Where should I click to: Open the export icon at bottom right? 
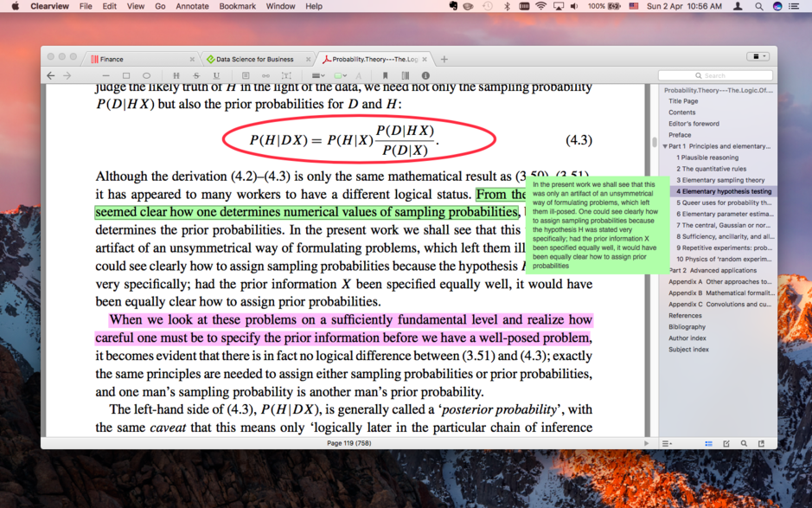point(760,443)
